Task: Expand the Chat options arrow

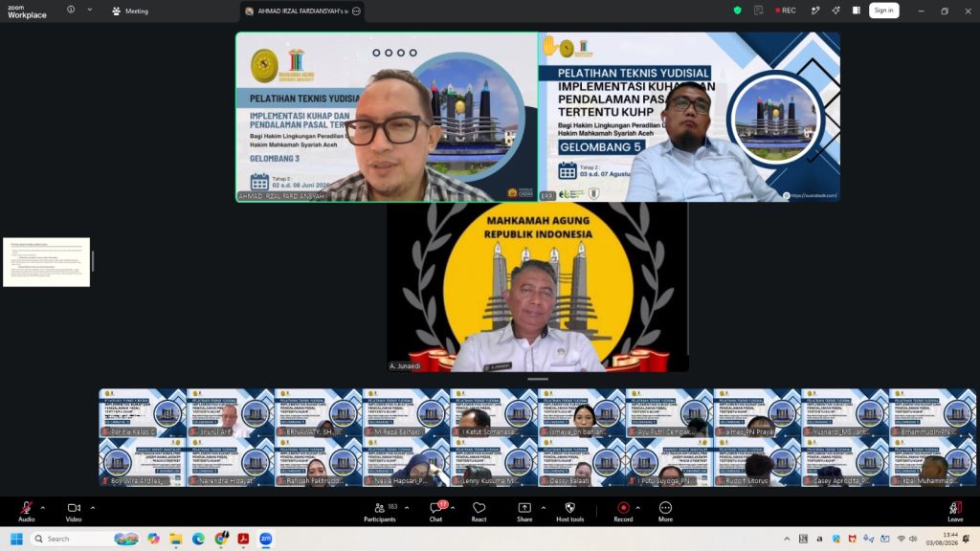Action: (x=453, y=508)
